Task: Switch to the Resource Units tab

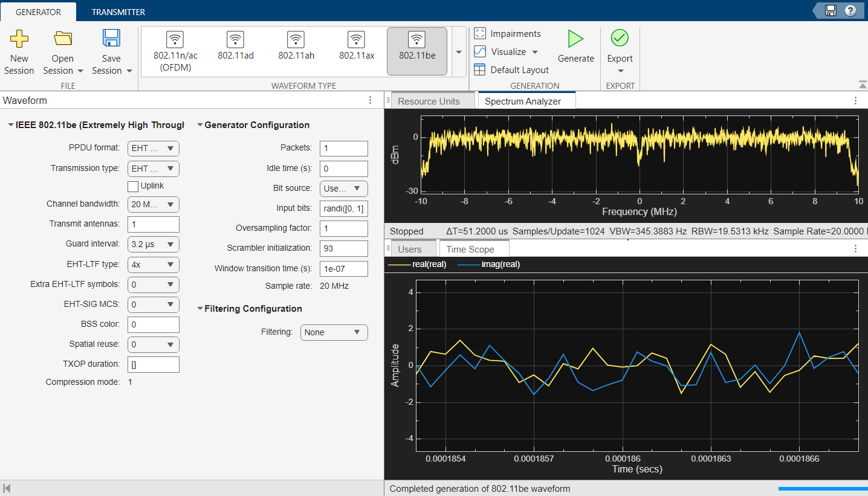Action: pos(429,101)
